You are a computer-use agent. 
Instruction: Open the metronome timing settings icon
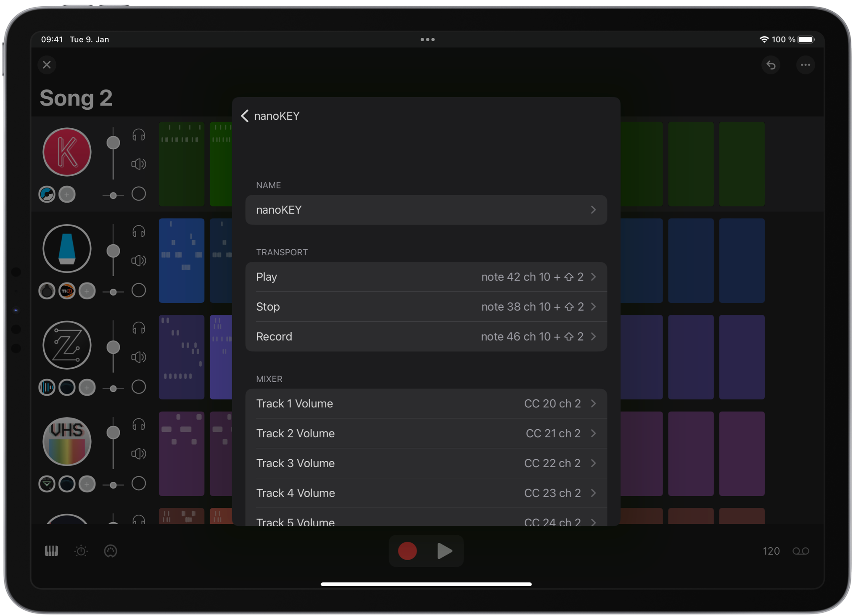[81, 551]
